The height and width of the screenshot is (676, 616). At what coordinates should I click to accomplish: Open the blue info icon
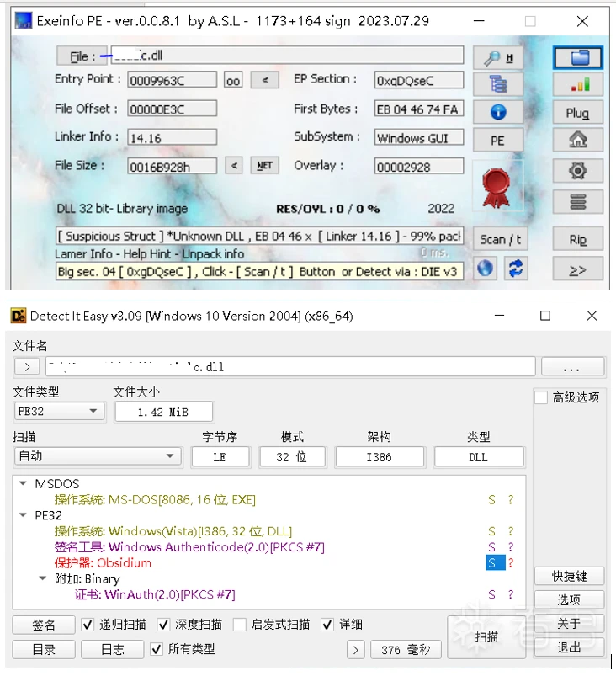coord(498,112)
